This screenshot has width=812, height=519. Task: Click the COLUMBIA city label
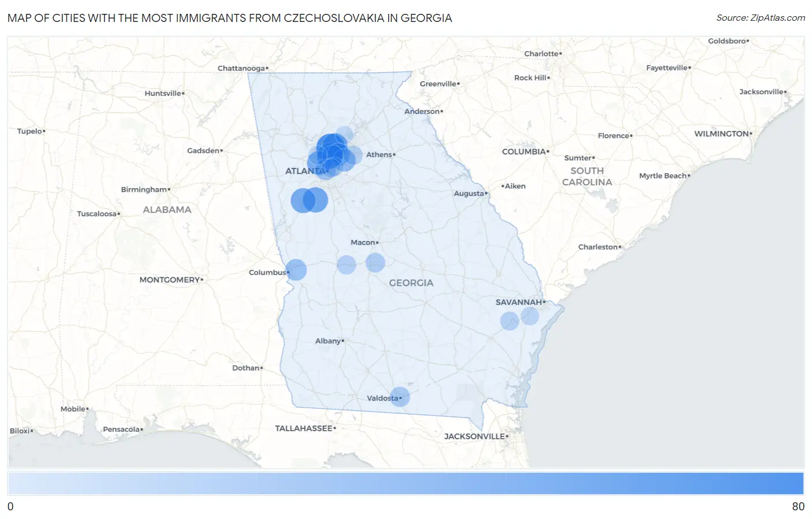click(524, 152)
